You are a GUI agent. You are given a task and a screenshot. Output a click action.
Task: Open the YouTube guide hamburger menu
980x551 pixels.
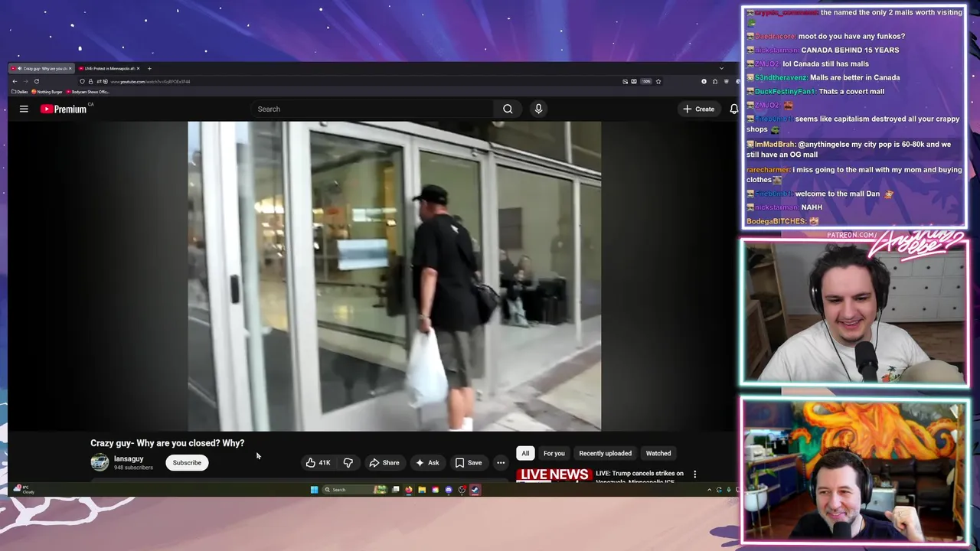coord(24,109)
